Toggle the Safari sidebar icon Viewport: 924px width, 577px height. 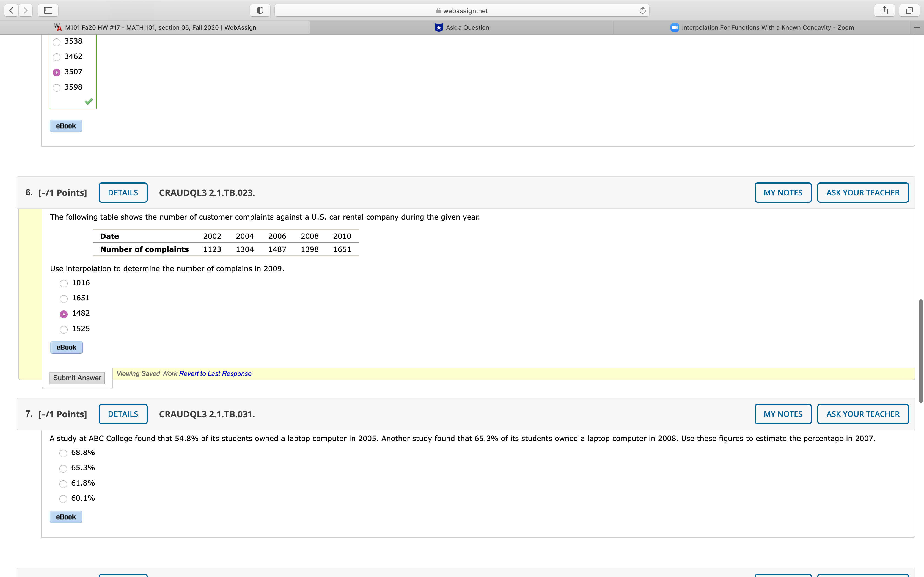coord(47,10)
